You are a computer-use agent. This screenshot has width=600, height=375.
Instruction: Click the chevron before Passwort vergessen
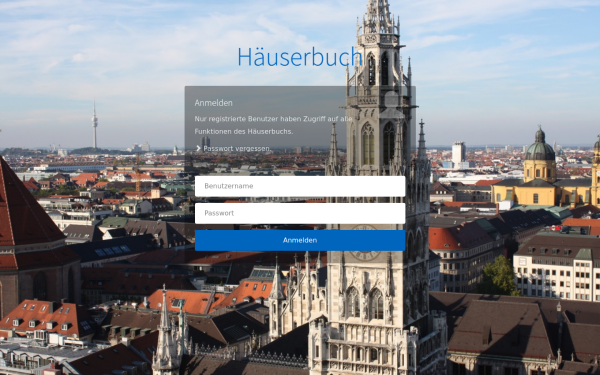[198, 148]
